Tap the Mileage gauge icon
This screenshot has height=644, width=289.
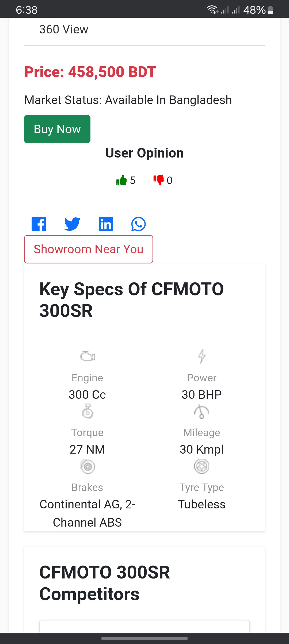click(202, 411)
